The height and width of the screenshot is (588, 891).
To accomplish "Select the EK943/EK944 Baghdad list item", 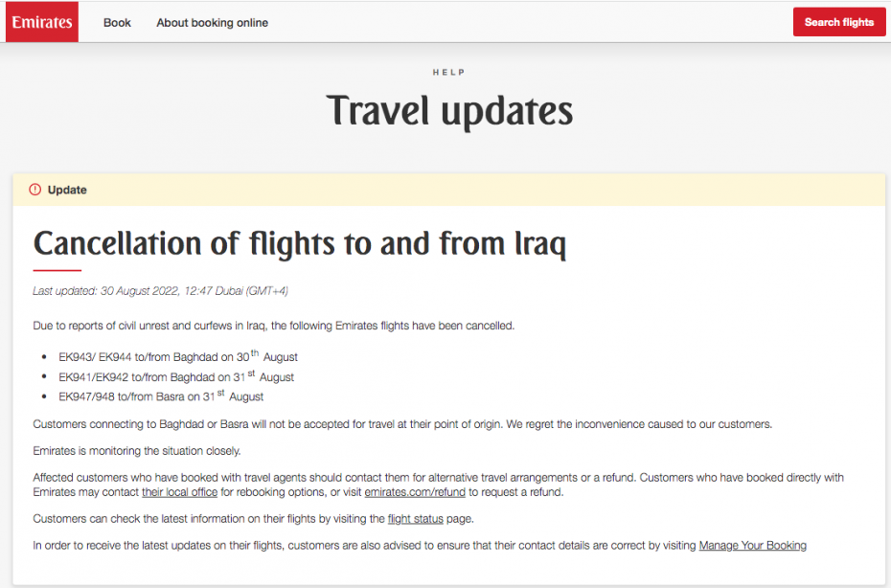I will point(178,357).
